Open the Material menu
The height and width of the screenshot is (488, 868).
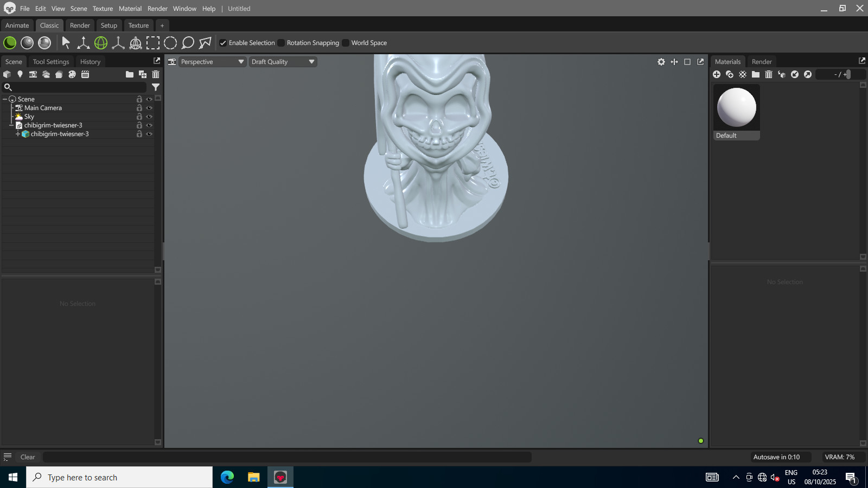pos(130,9)
